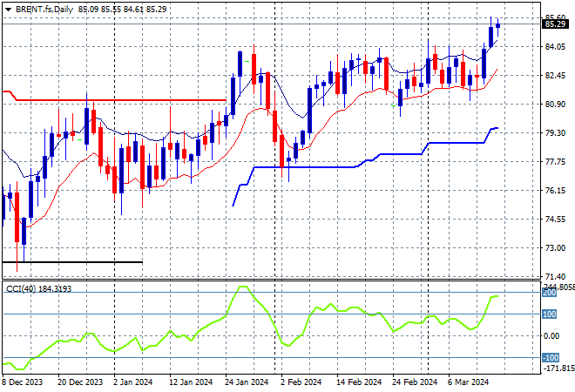Select the price axis value 80.90
The width and height of the screenshot is (575, 392).
[x=555, y=105]
